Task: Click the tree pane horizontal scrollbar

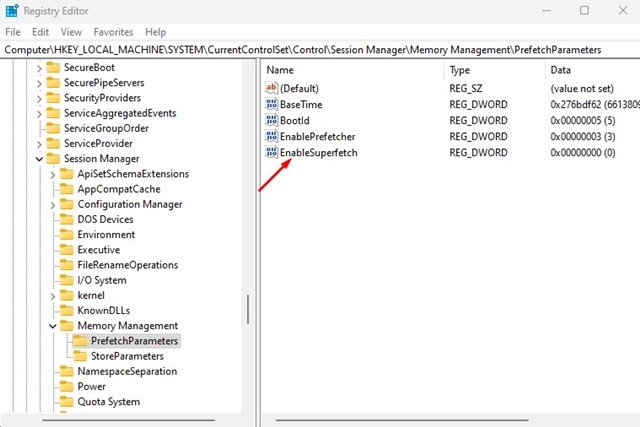Action: point(128,420)
